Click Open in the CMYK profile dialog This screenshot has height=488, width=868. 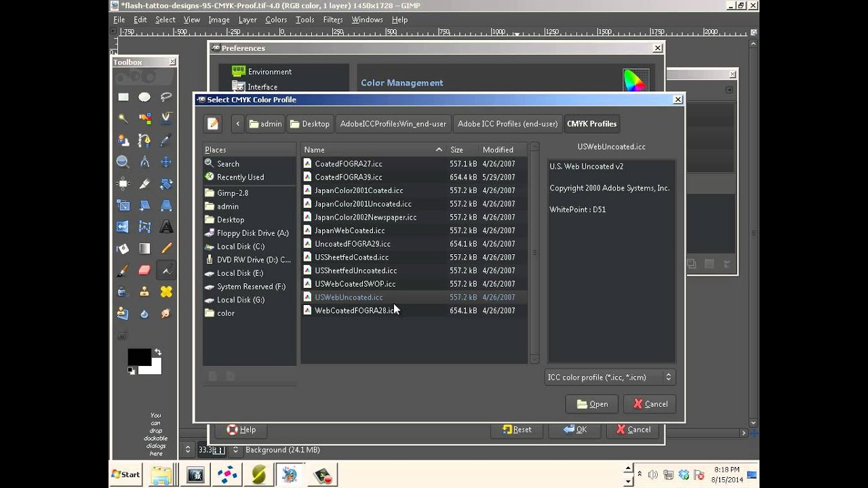coord(592,404)
